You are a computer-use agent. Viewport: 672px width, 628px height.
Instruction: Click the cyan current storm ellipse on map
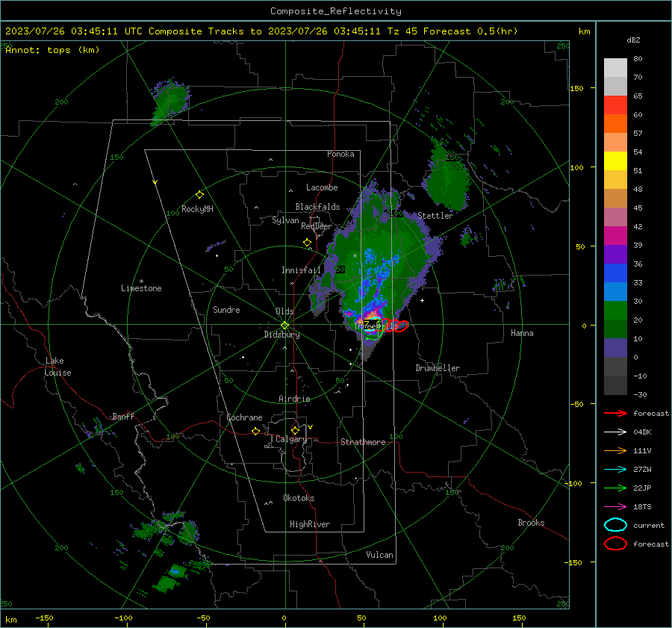pos(372,326)
